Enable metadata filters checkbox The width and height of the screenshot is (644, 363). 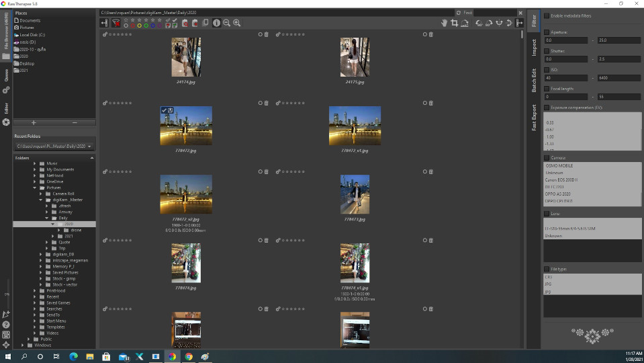[x=546, y=15]
